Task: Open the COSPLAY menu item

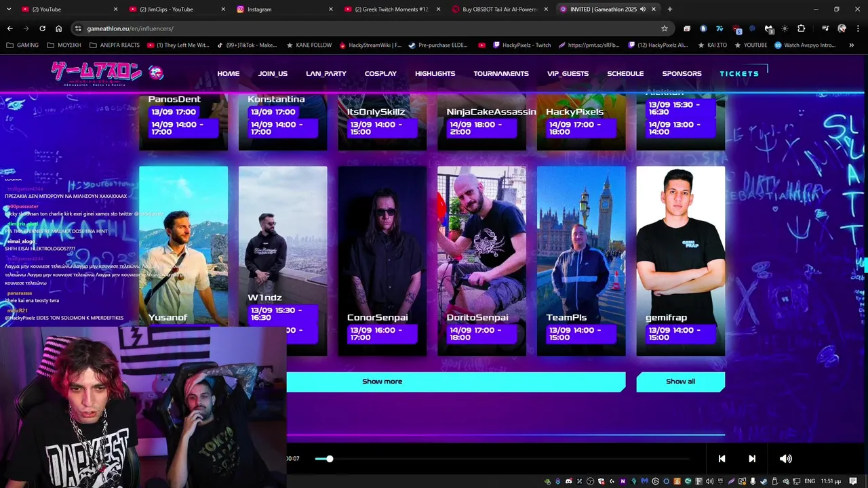Action: click(x=380, y=73)
